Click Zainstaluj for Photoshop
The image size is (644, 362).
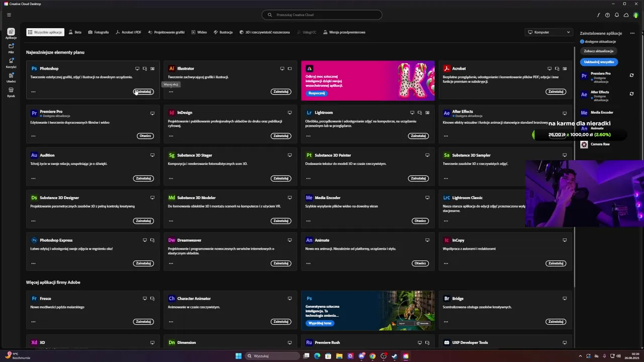(x=143, y=92)
